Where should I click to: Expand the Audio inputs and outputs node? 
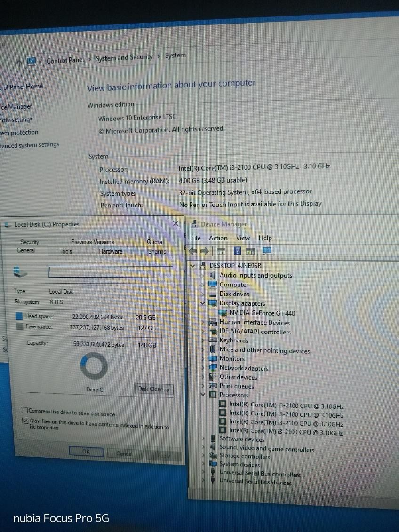(203, 275)
